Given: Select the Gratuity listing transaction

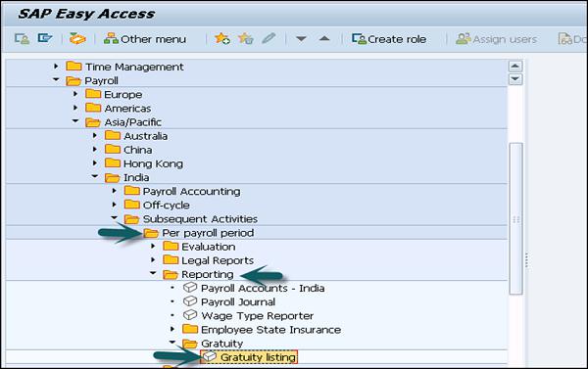Looking at the screenshot, I should [249, 357].
